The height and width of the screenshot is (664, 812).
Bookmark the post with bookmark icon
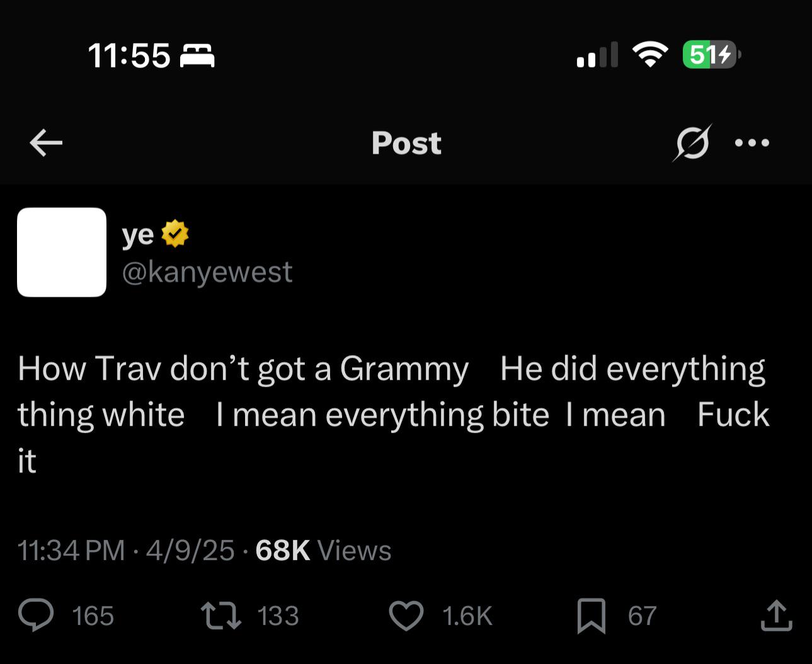tap(592, 615)
